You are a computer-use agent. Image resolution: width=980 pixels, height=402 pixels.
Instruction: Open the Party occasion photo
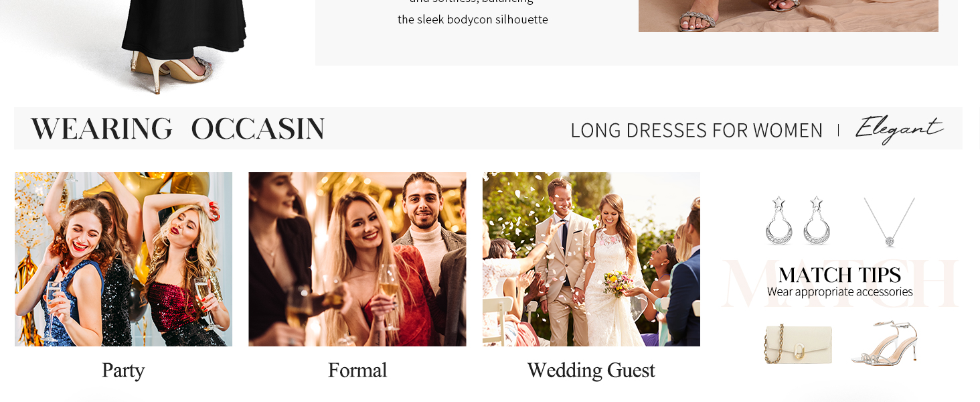(x=123, y=259)
